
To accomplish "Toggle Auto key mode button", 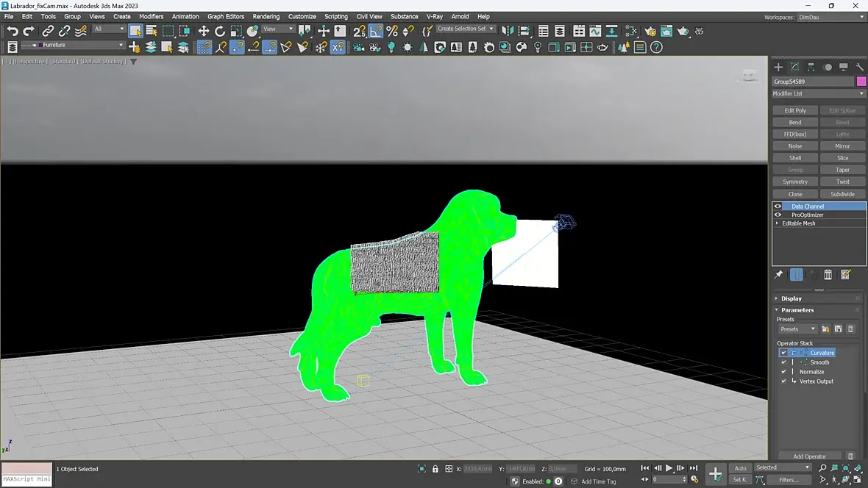I will click(740, 468).
